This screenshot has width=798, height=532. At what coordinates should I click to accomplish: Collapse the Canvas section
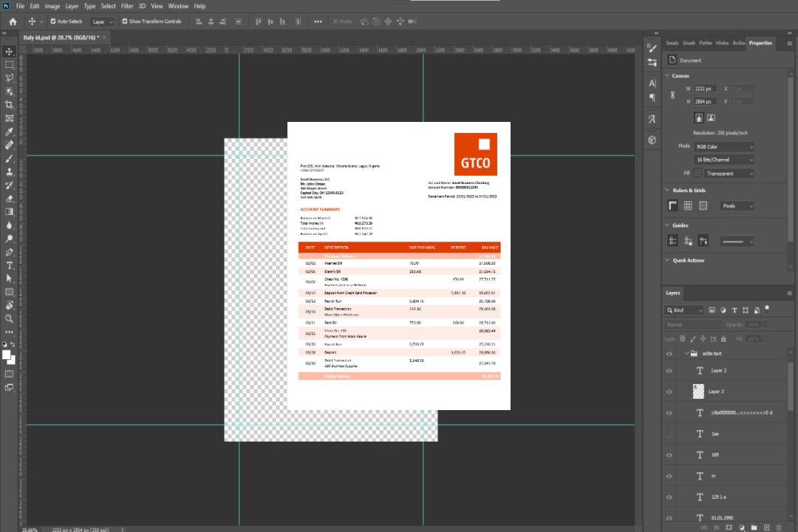pos(667,75)
